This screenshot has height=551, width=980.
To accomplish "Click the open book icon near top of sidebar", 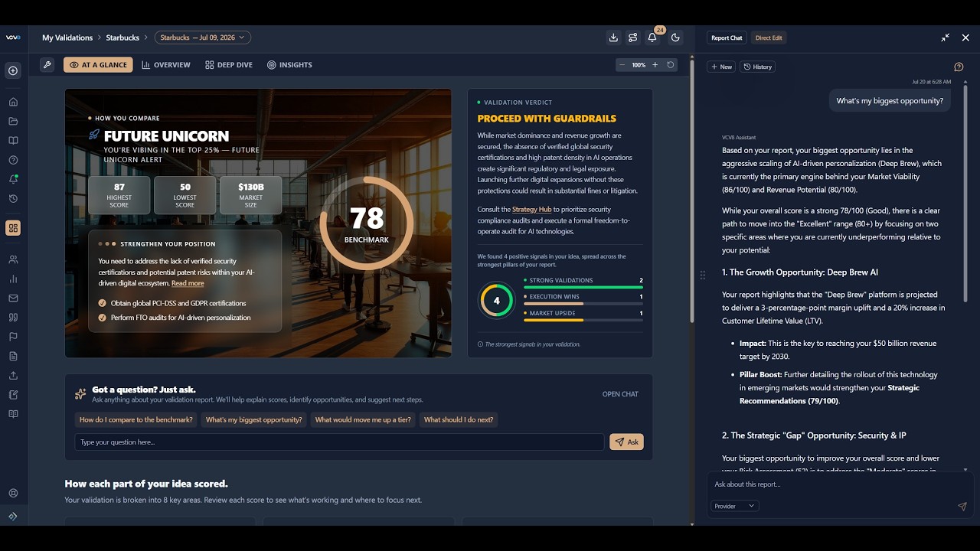I will tap(13, 141).
